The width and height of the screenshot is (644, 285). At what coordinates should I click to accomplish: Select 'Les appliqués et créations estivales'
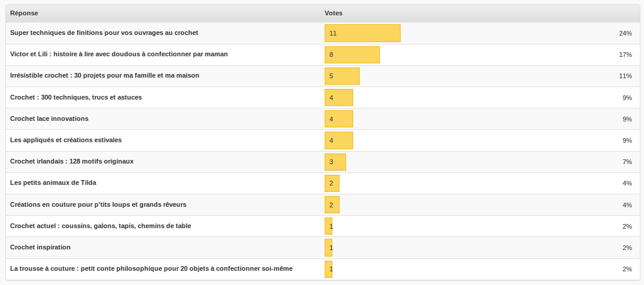[x=66, y=139]
